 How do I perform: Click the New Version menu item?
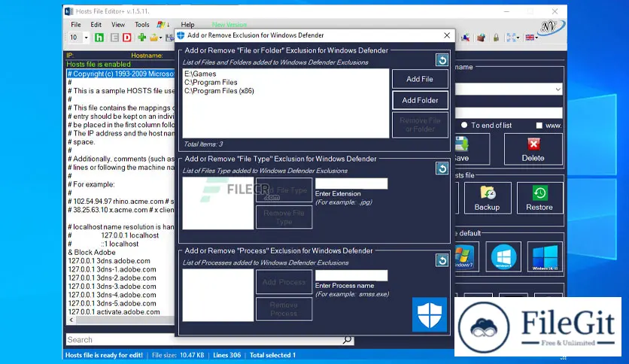[x=229, y=25]
